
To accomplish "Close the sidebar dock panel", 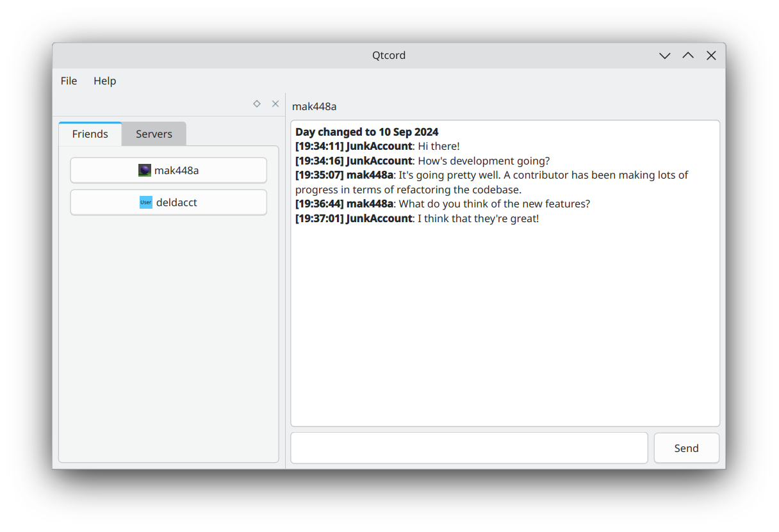I will click(275, 104).
